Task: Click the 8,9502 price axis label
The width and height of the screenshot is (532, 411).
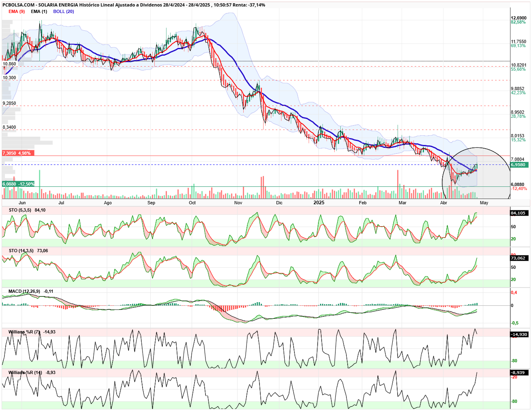Action: pos(518,112)
